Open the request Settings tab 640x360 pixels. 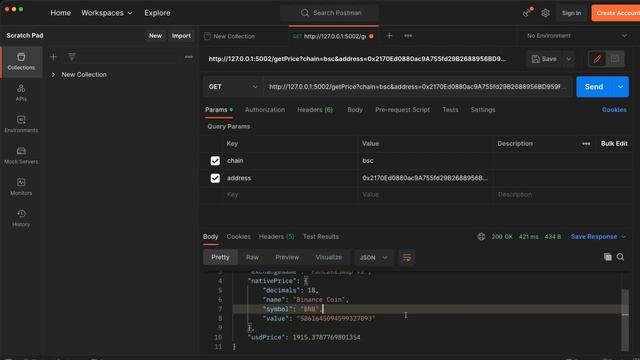pyautogui.click(x=483, y=110)
